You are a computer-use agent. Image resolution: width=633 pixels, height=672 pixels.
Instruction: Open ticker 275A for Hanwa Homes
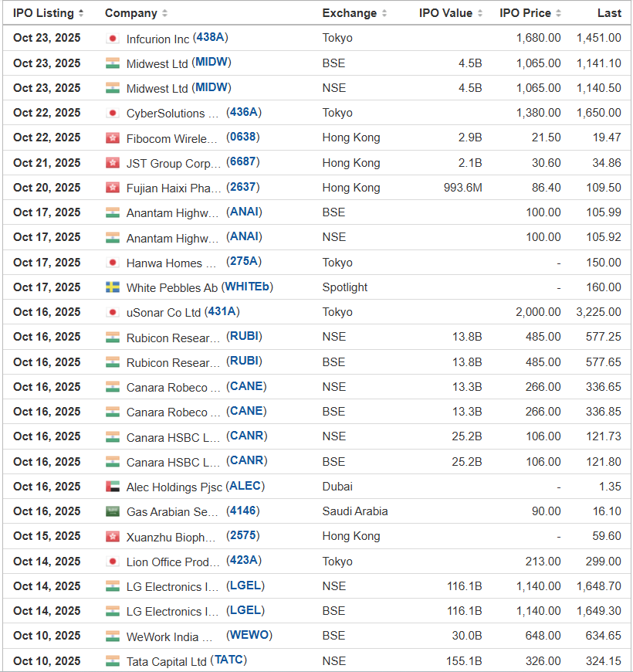pos(244,261)
